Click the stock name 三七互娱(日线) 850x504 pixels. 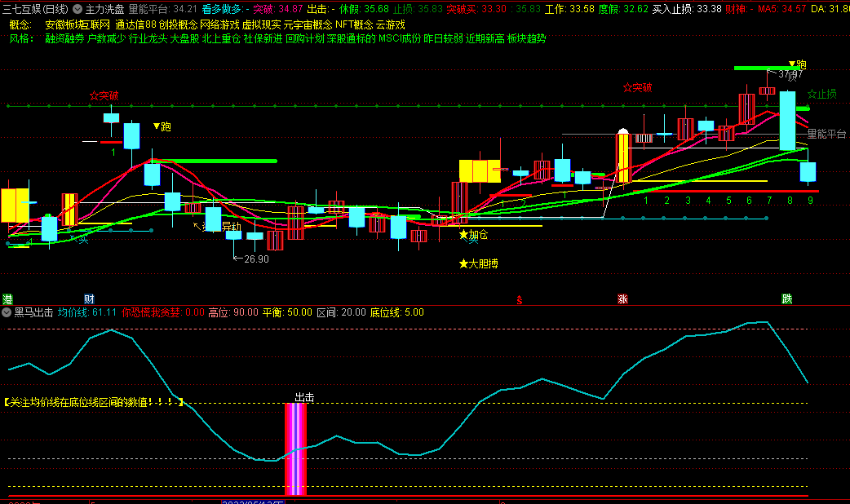point(36,9)
